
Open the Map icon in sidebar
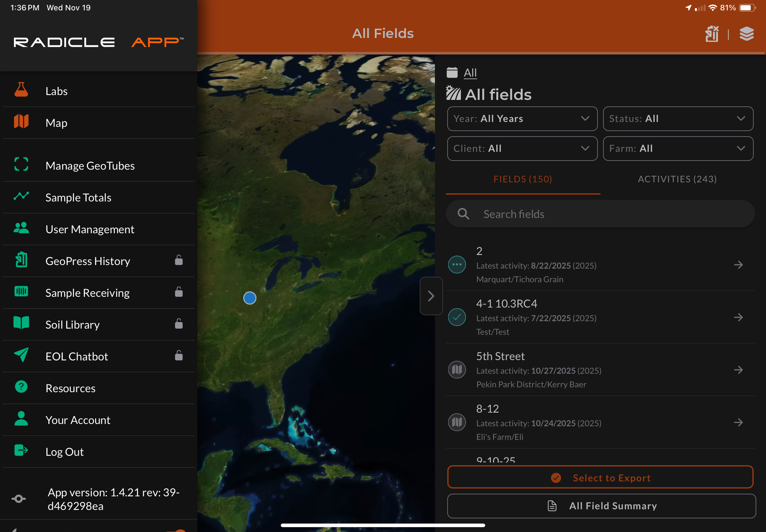[21, 121]
